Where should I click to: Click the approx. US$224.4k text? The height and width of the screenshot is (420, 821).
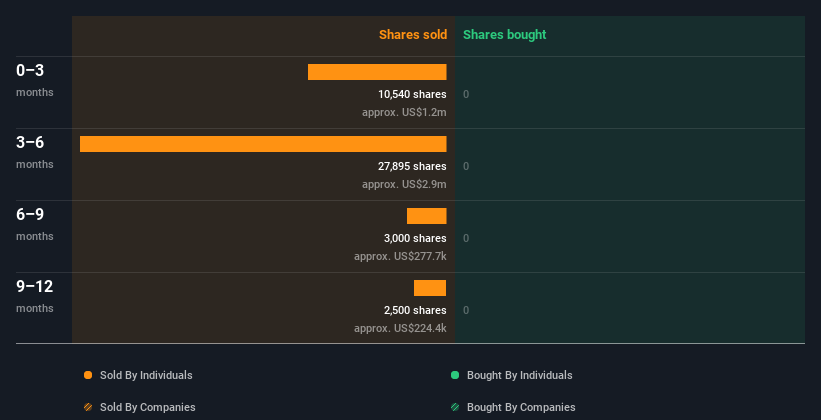(400, 329)
